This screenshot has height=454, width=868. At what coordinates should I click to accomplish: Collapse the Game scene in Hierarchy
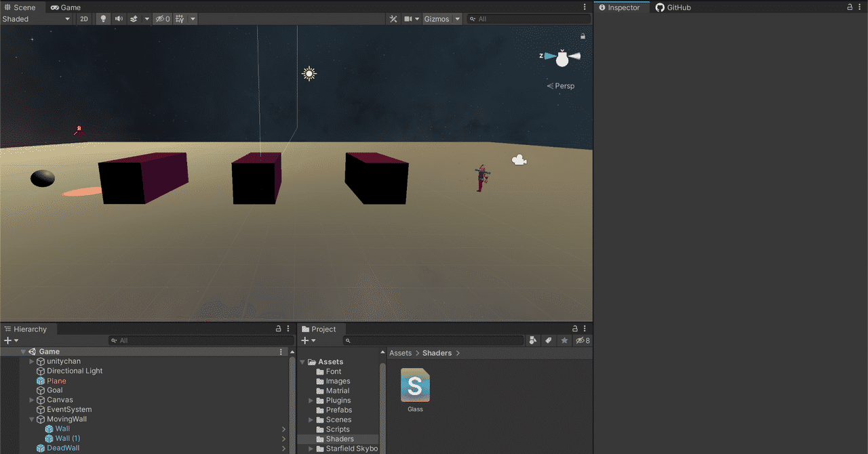tap(23, 352)
